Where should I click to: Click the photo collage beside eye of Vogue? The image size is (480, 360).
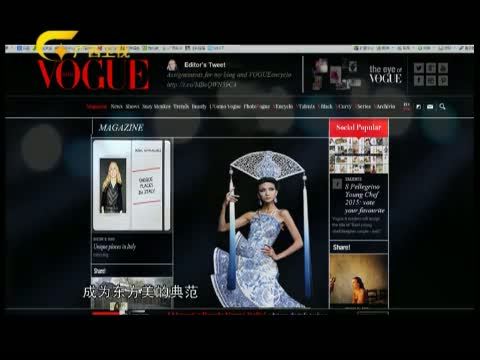point(336,74)
